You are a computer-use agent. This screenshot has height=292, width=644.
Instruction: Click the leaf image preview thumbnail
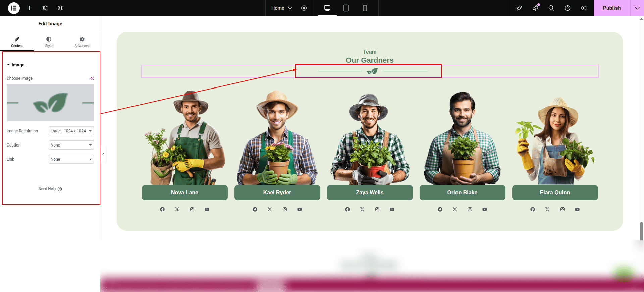click(x=50, y=103)
